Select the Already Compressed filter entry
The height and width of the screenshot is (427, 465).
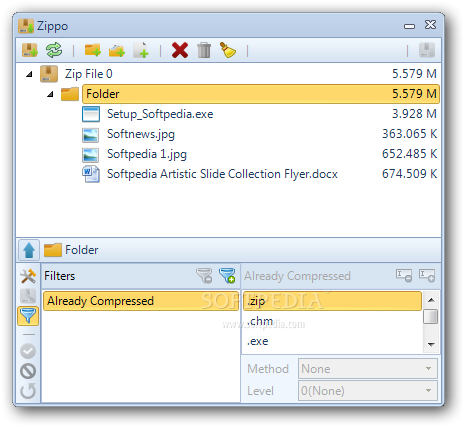coord(141,301)
